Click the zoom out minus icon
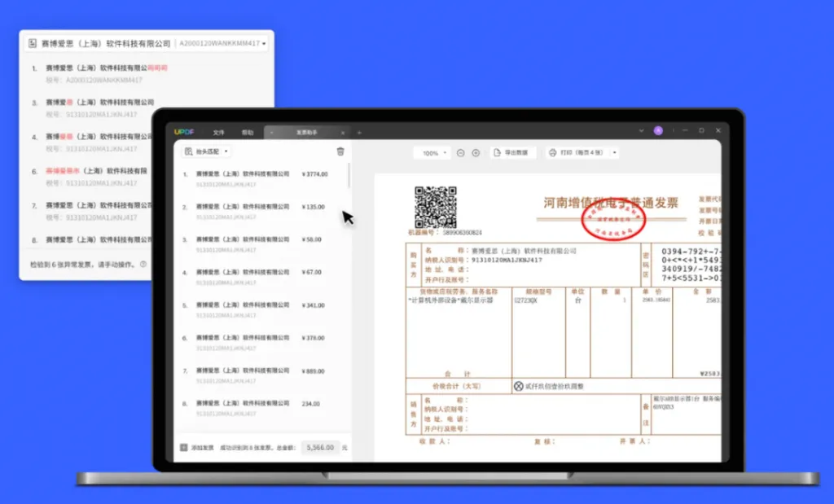The width and height of the screenshot is (834, 504). point(461,153)
